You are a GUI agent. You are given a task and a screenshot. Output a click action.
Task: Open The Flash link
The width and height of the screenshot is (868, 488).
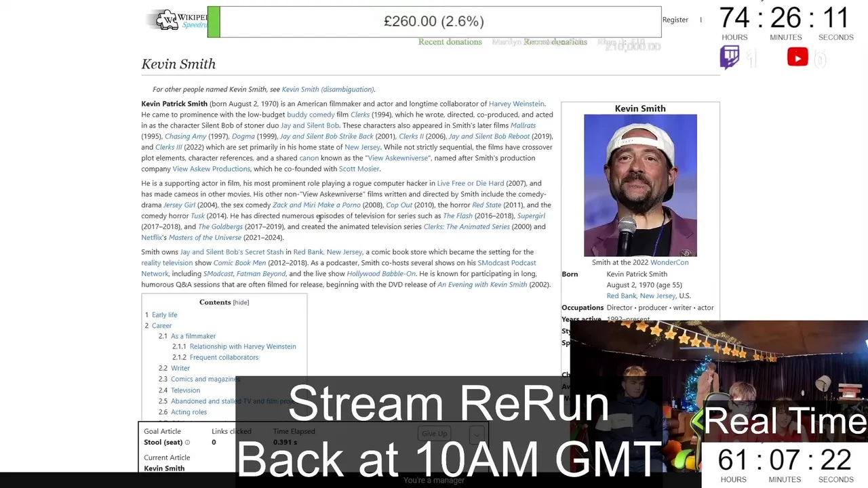pyautogui.click(x=458, y=216)
